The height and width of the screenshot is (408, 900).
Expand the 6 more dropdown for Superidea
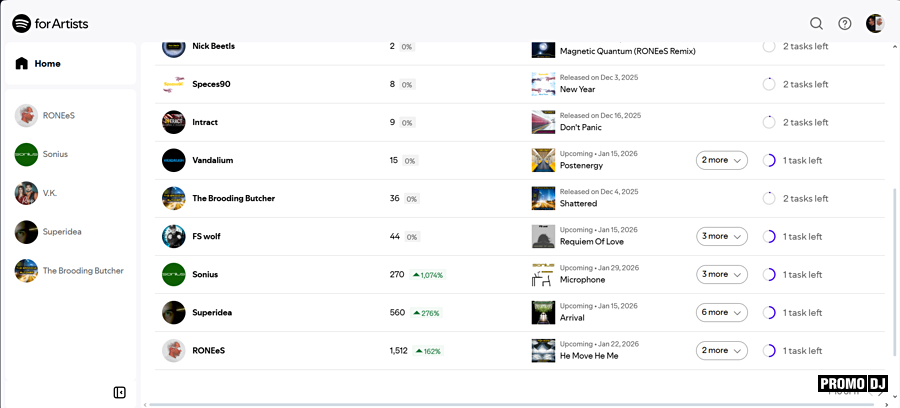(721, 312)
